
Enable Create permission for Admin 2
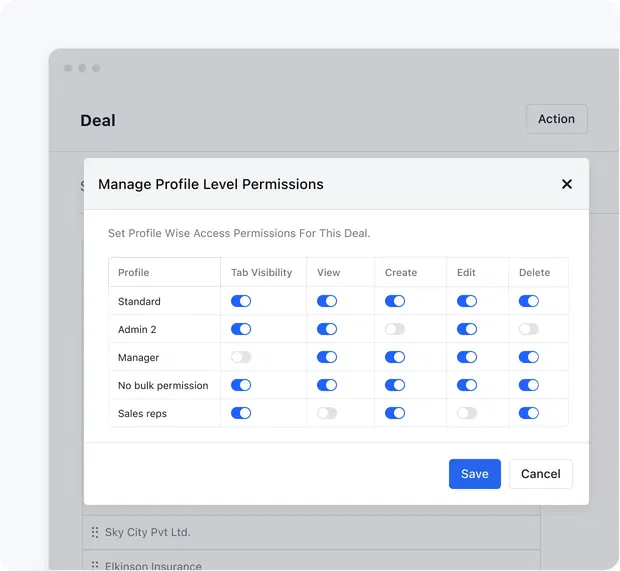[x=395, y=329]
